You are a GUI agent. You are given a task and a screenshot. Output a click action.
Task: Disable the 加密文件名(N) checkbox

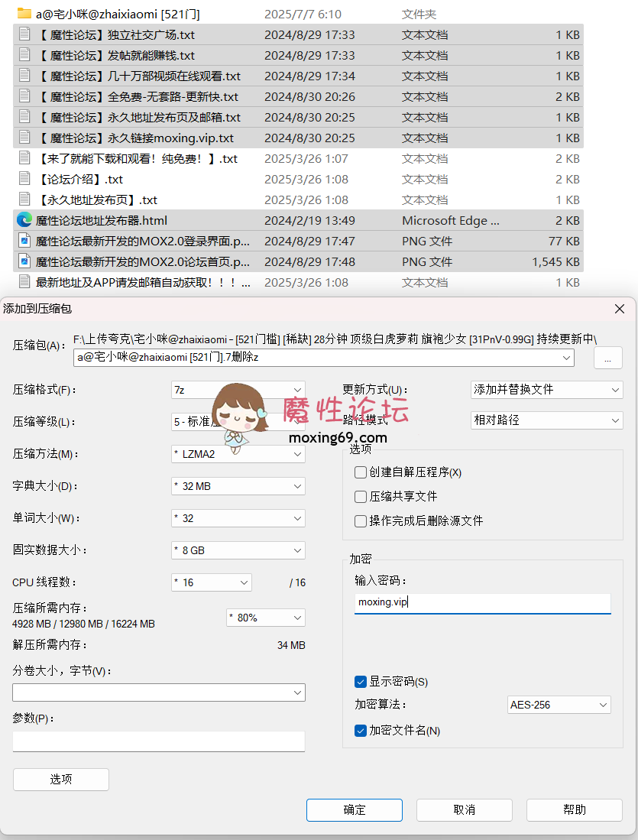pyautogui.click(x=361, y=730)
